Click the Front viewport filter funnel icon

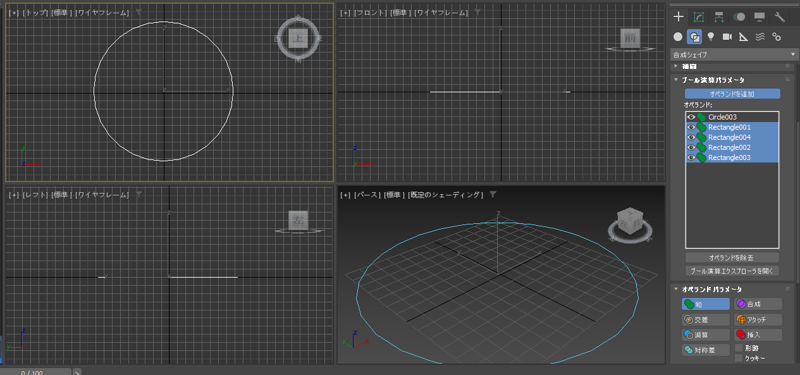click(x=477, y=12)
